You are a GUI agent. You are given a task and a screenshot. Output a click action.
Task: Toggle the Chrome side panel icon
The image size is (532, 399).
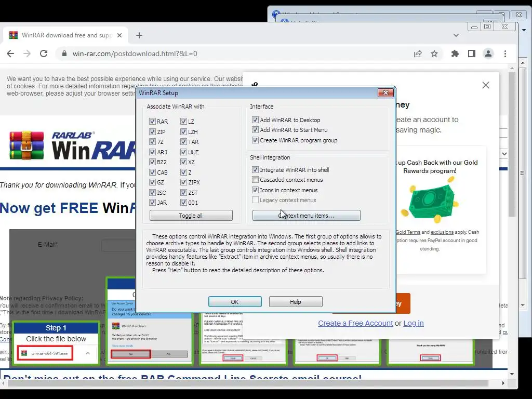point(472,54)
